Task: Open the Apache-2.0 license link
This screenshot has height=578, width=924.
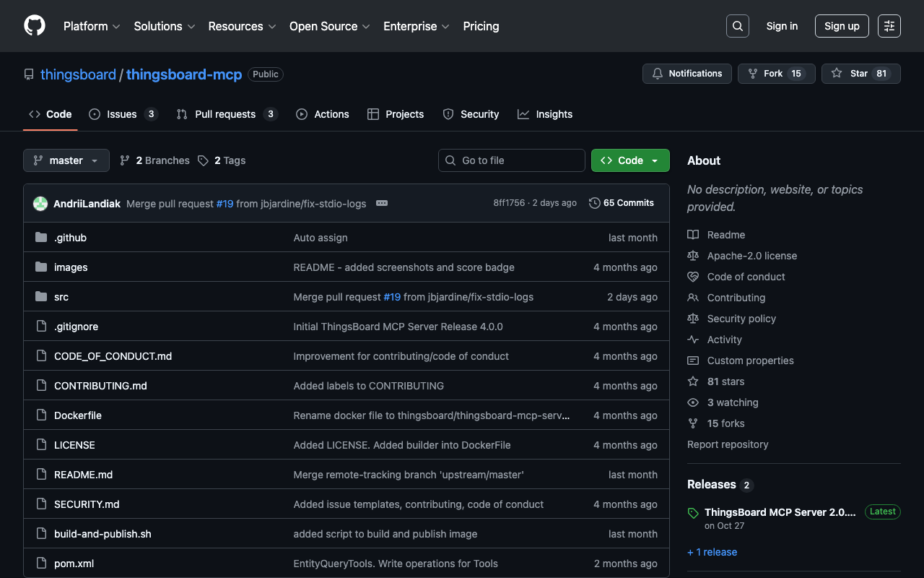Action: click(751, 256)
